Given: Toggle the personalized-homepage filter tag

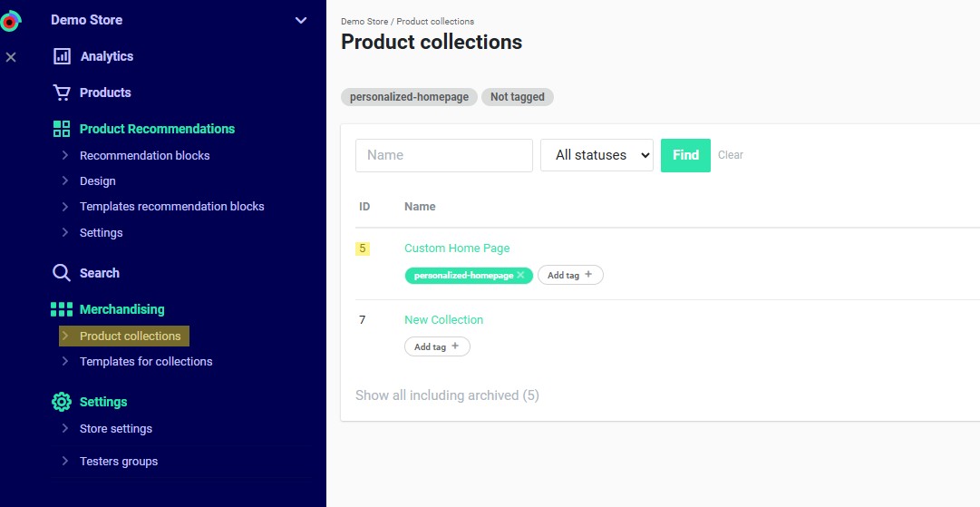Looking at the screenshot, I should pyautogui.click(x=409, y=97).
